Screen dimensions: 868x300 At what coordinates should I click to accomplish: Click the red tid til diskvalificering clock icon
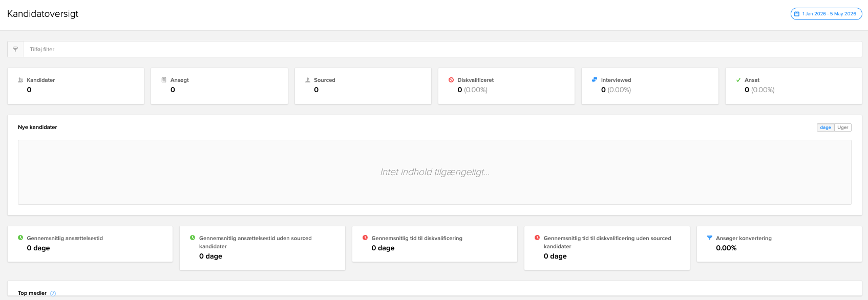coord(365,238)
